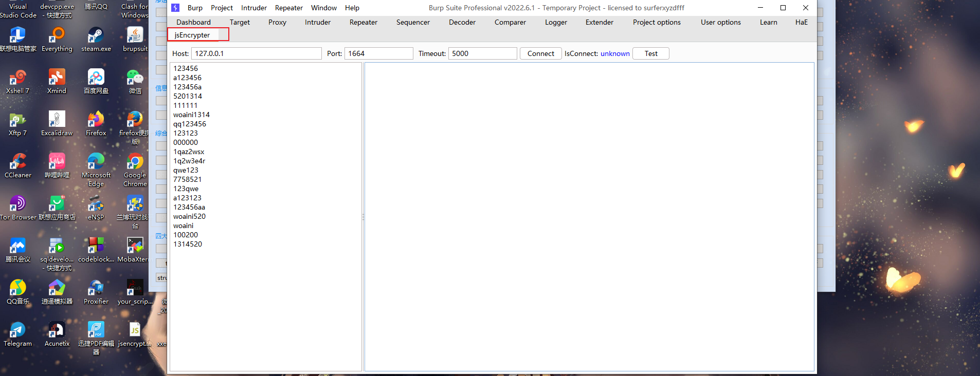Click payload line qq123456

190,124
